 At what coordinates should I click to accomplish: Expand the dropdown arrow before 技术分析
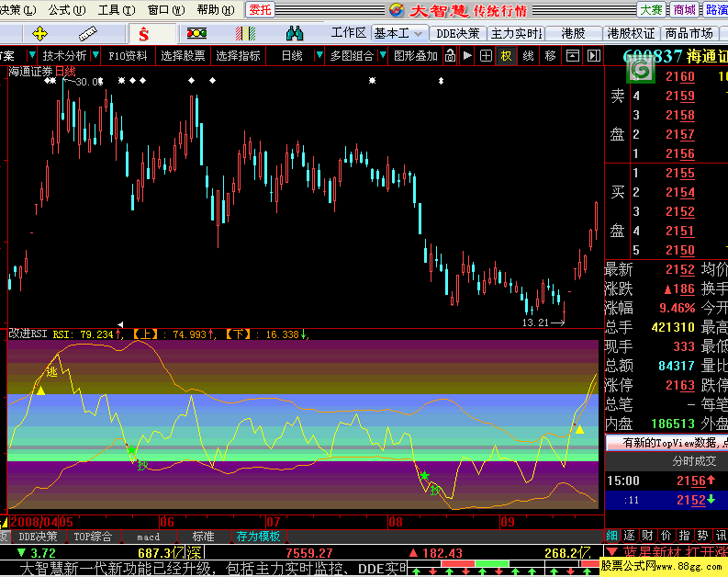click(32, 55)
